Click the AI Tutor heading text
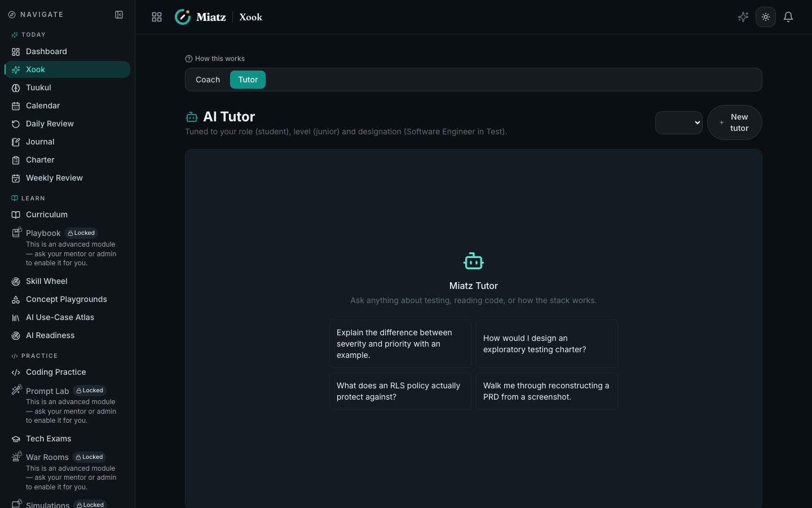Viewport: 812px width, 508px height. (x=229, y=117)
